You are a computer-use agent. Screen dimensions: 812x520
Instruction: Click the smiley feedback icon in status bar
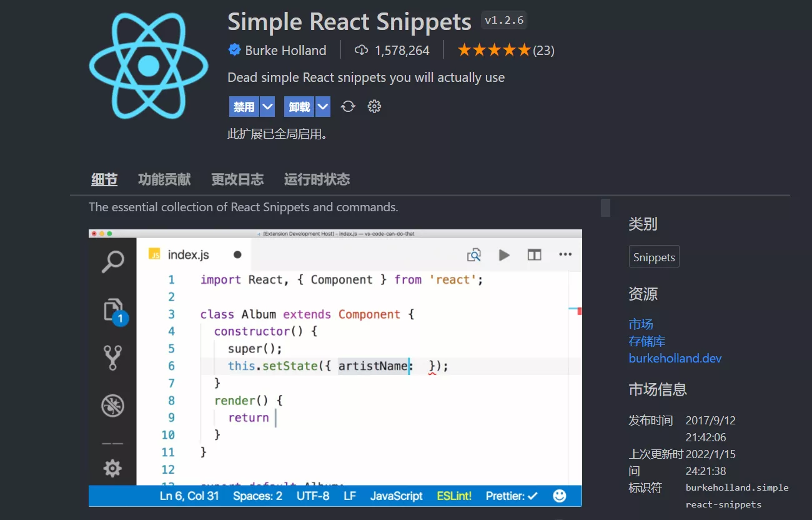pyautogui.click(x=560, y=496)
